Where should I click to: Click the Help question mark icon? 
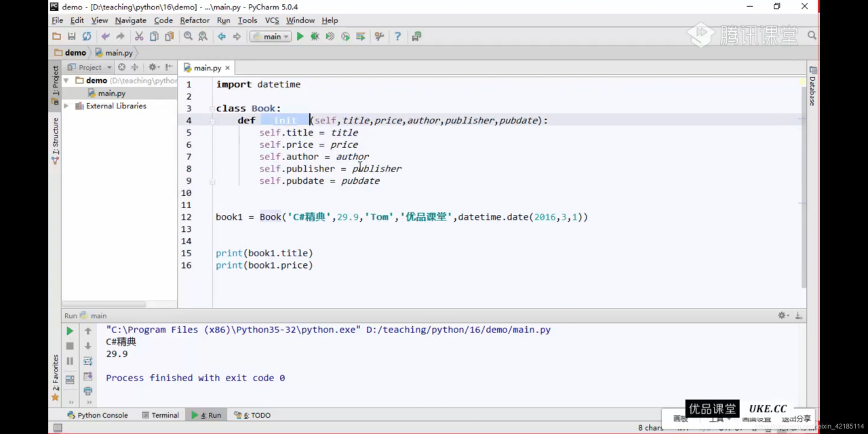tap(398, 37)
